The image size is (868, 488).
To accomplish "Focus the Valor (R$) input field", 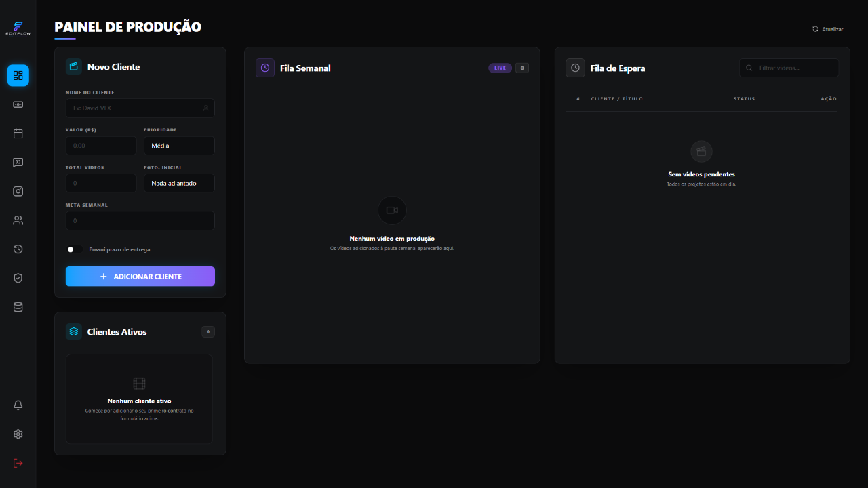I will pyautogui.click(x=101, y=146).
